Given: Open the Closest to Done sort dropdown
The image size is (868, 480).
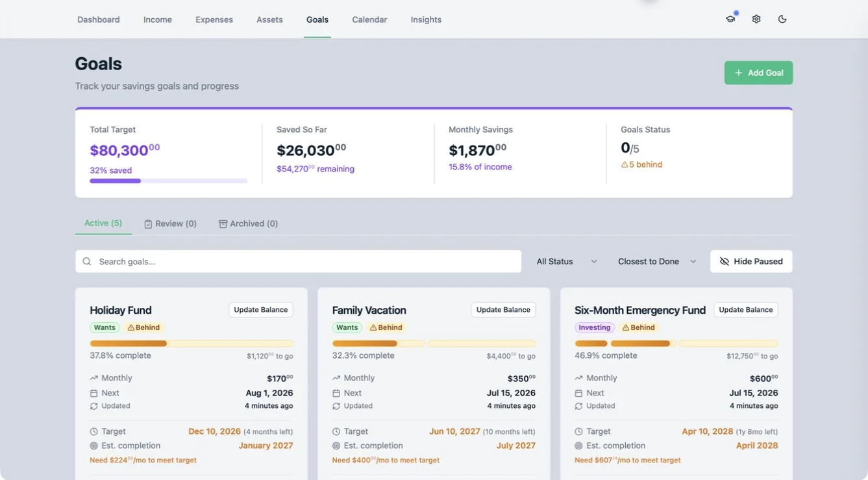Looking at the screenshot, I should click(657, 262).
